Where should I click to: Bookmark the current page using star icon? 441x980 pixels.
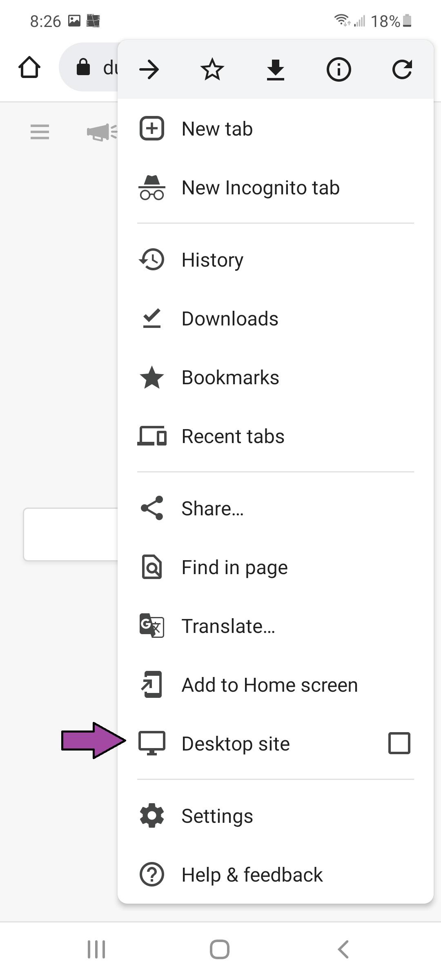(x=212, y=69)
